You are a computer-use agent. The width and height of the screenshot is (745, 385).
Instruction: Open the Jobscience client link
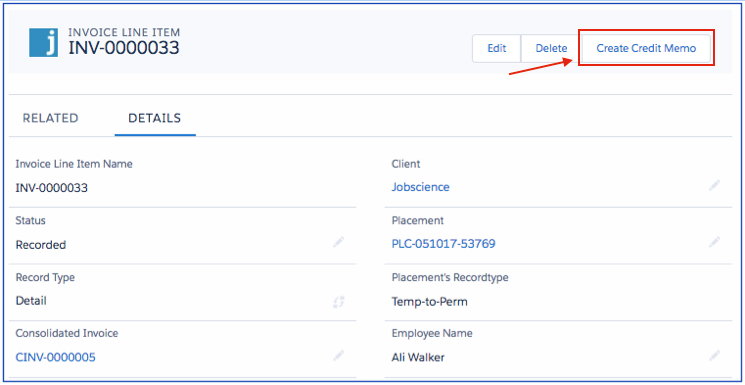point(420,187)
